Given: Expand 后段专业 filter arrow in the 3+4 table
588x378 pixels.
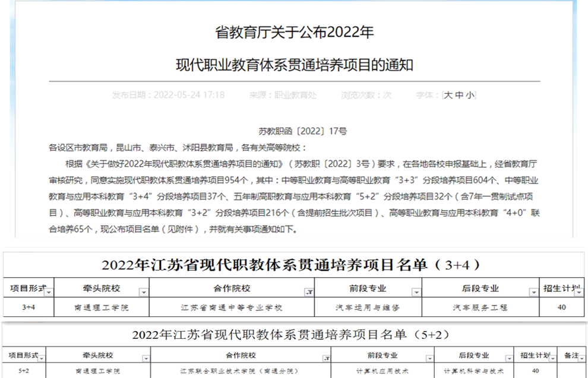Looking at the screenshot, I should [533, 292].
